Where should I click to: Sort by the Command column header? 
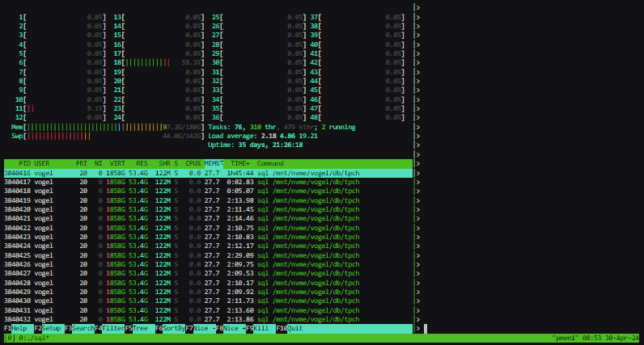click(270, 163)
